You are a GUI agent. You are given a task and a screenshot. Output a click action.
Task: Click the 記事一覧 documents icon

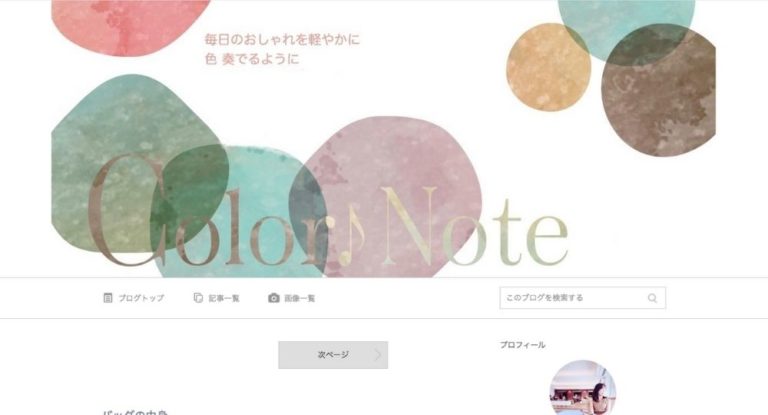(198, 297)
